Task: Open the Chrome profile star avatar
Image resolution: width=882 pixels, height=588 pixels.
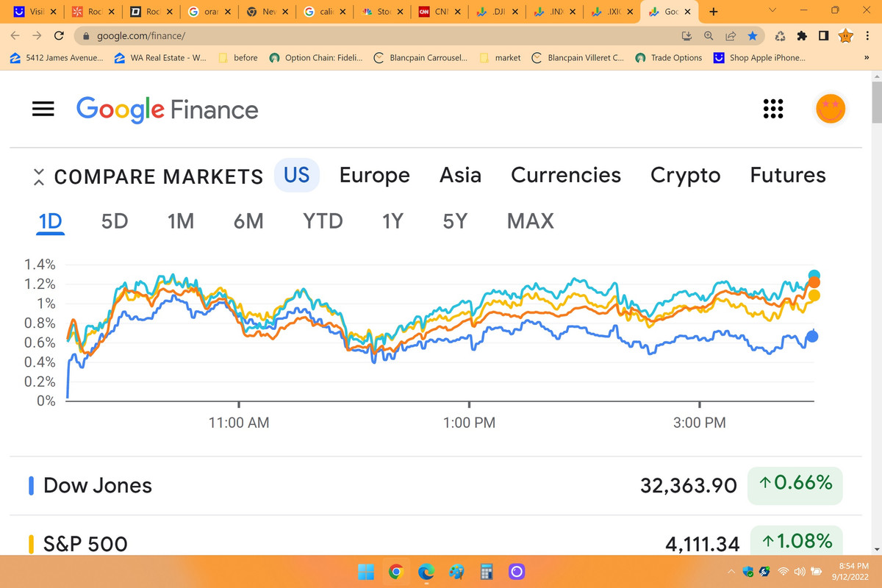Action: point(846,35)
